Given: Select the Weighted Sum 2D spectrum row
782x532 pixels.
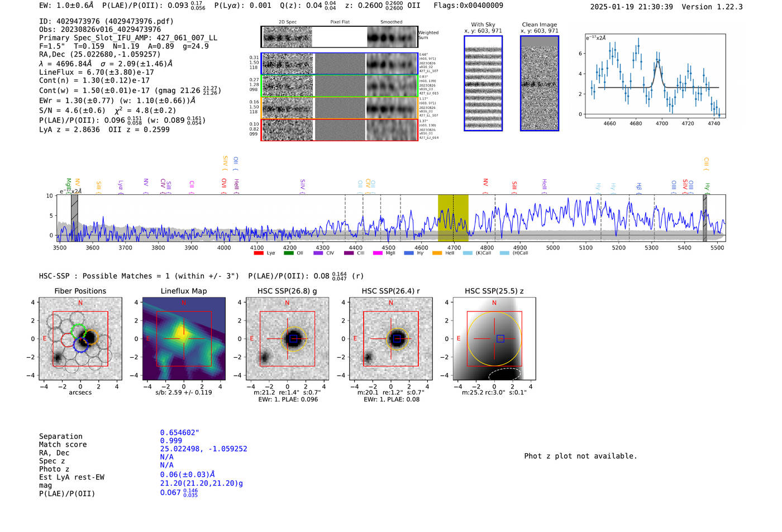Looking at the screenshot, I should pos(339,37).
